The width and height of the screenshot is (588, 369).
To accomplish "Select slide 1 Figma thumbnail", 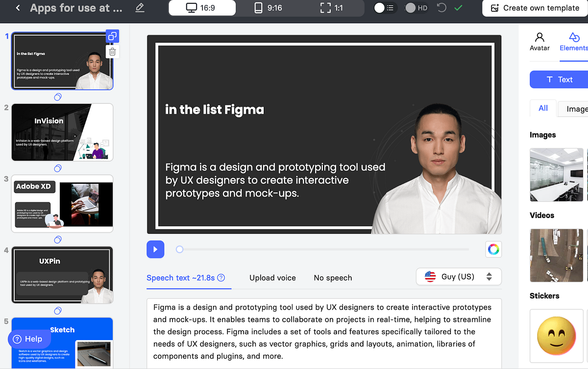I will (62, 61).
